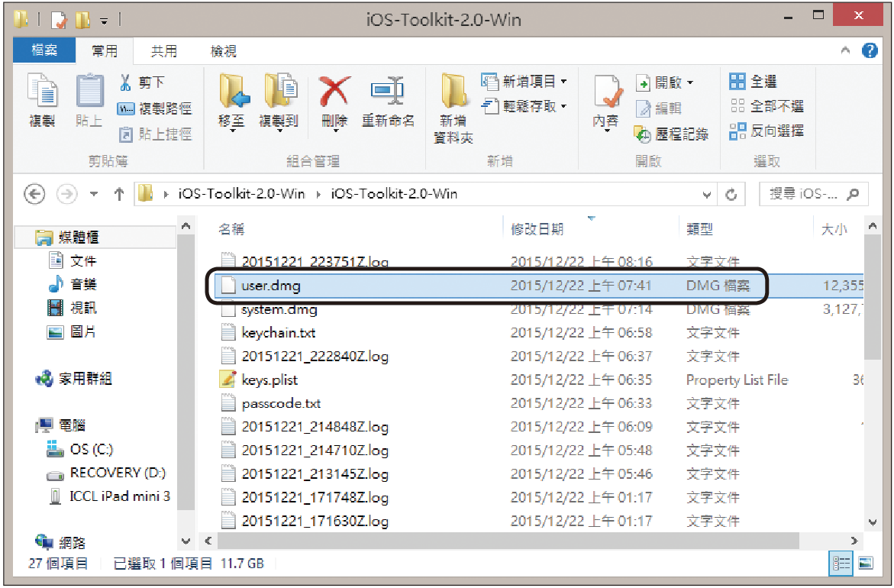Image resolution: width=894 pixels, height=588 pixels.
Task: Click Select none (全部不選)
Action: coord(767,106)
